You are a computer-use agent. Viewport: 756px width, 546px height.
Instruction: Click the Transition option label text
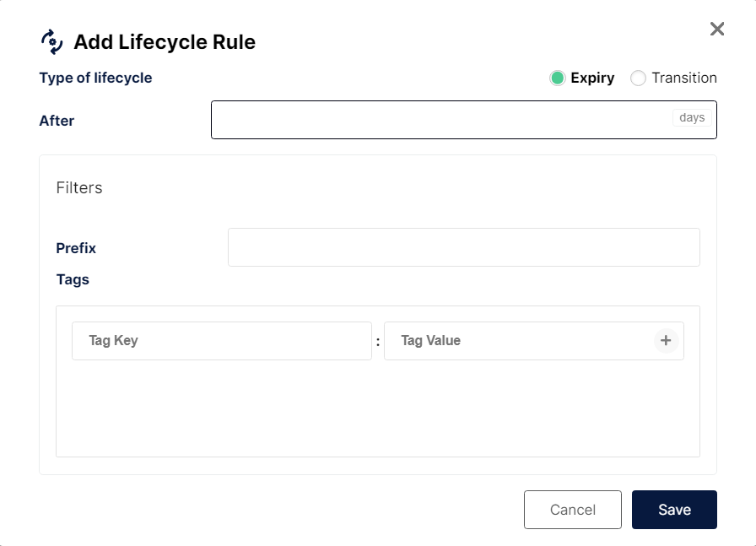pyautogui.click(x=684, y=78)
